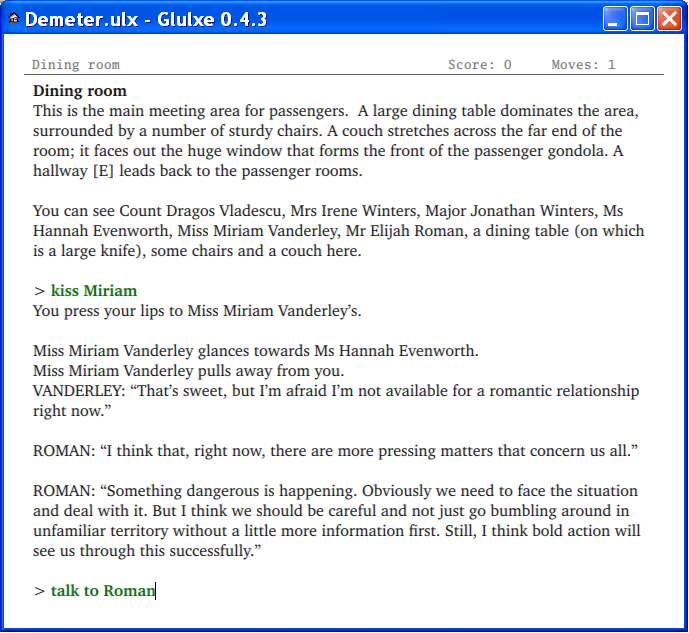Close the Demeter.ulx Glulxe window
Image resolution: width=689 pixels, height=633 pixels.
[x=669, y=19]
